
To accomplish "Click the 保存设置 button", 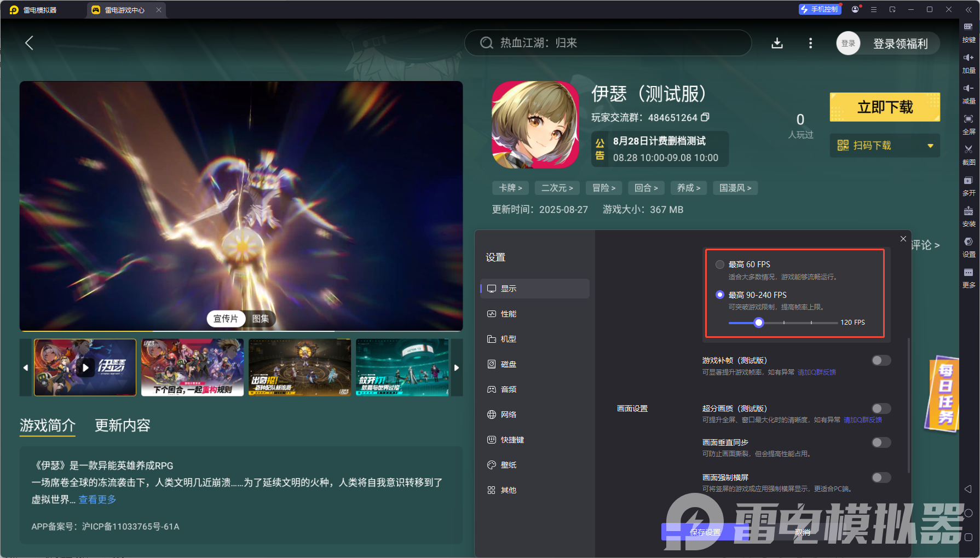I will pyautogui.click(x=705, y=532).
